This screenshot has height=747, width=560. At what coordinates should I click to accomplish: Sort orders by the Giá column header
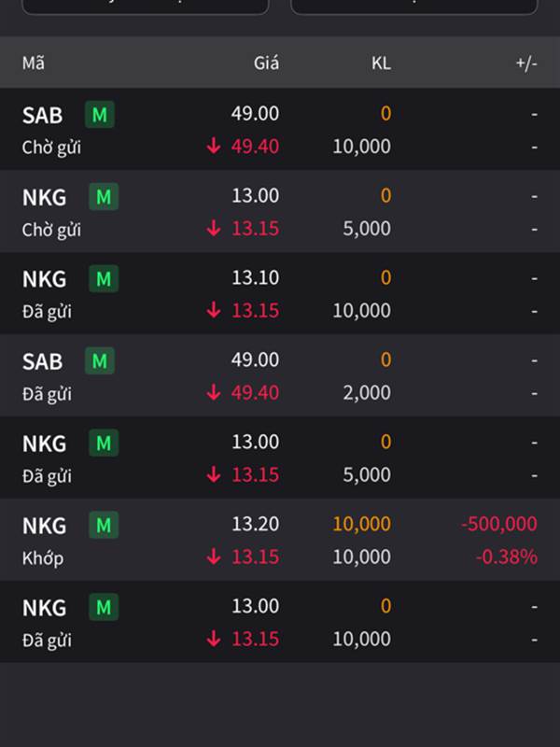point(266,63)
